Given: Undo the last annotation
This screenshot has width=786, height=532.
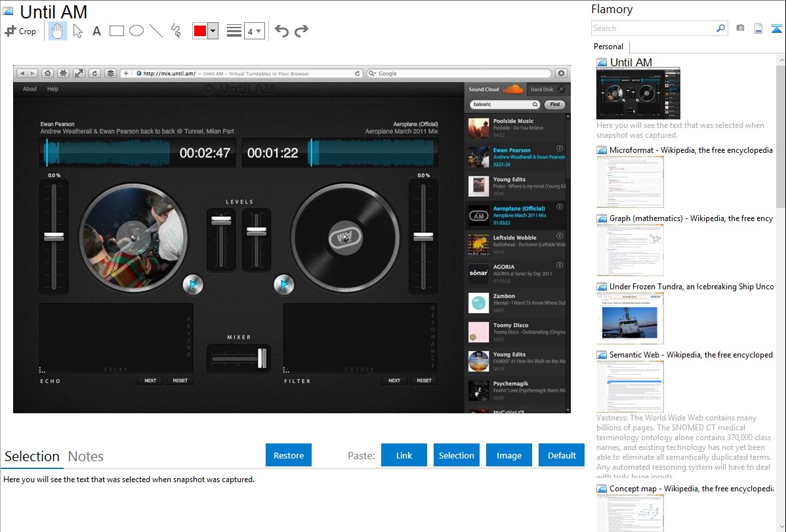Looking at the screenshot, I should pyautogui.click(x=281, y=31).
